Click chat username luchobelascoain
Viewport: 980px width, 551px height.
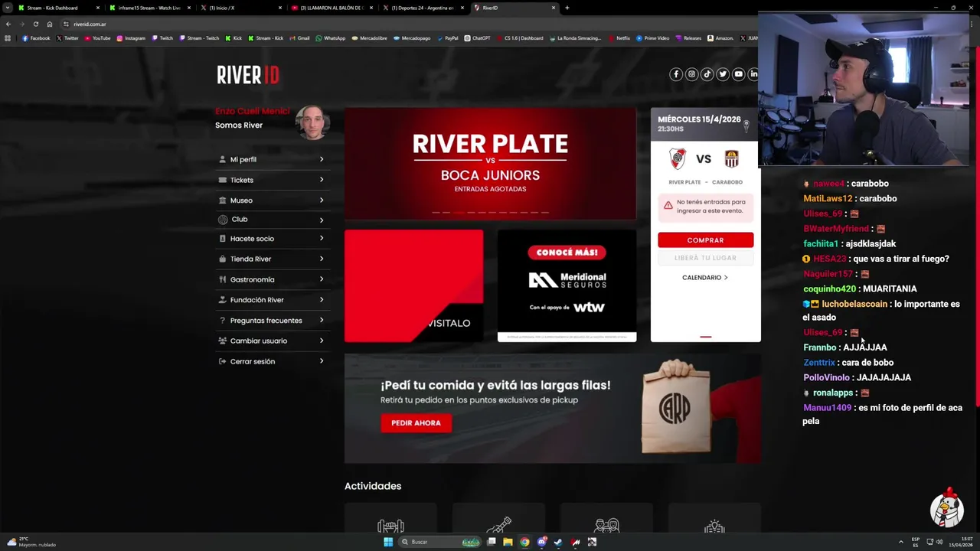pos(854,304)
